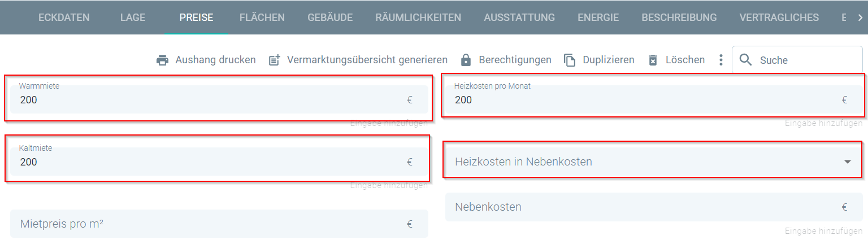
Task: Focus the Heizkosten pro Monat field
Action: [x=654, y=100]
